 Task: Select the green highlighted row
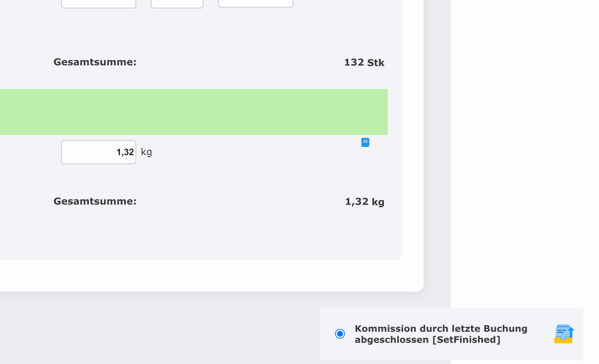194,111
